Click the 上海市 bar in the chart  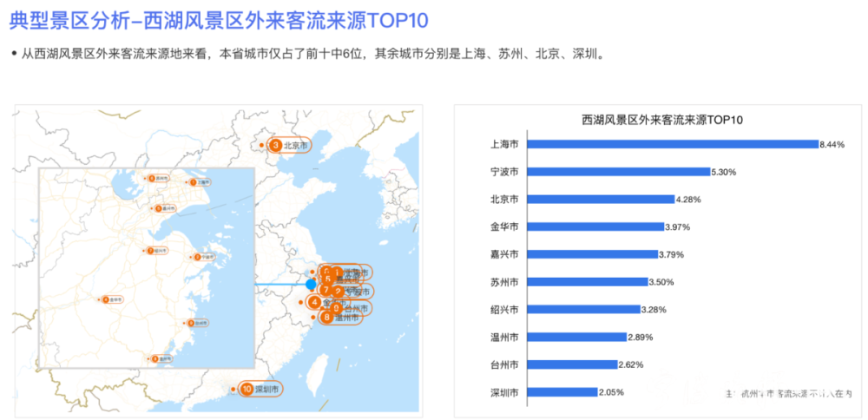pyautogui.click(x=673, y=144)
